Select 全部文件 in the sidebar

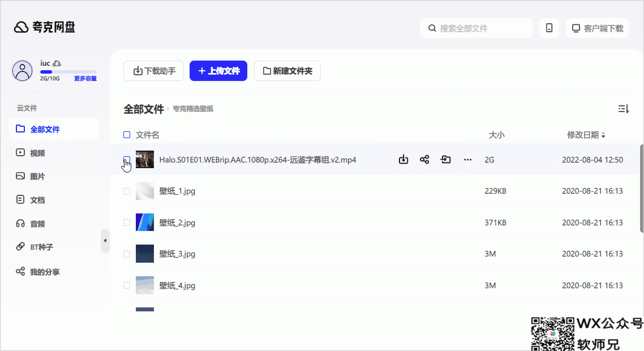coord(54,129)
